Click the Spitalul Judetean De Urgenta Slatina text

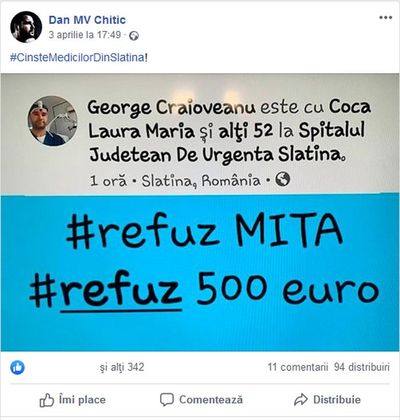[227, 143]
